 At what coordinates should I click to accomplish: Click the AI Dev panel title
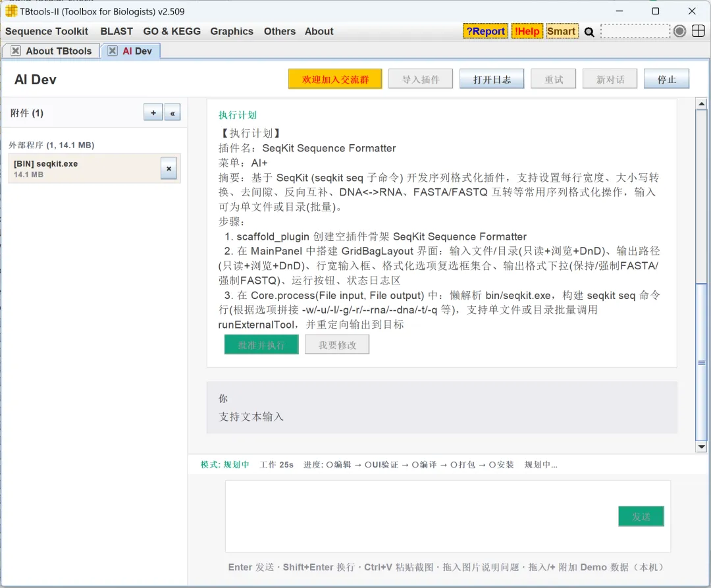(36, 79)
